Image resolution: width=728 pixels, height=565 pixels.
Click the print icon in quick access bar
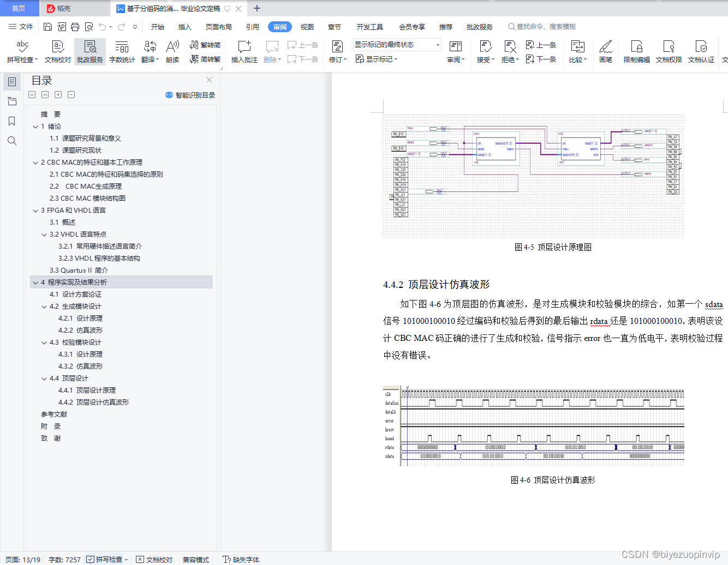[x=75, y=27]
